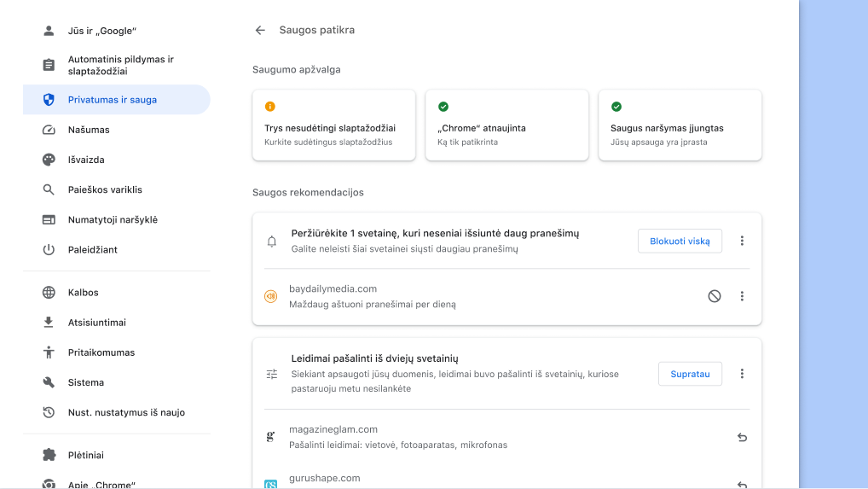Click the orange warning icon on passwords card
Screen dimensions: 868x489
click(x=270, y=107)
